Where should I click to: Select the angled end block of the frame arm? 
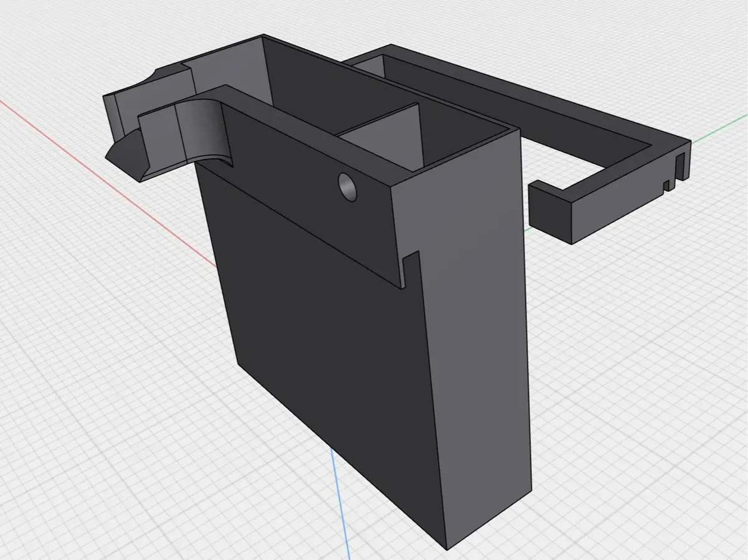555,212
